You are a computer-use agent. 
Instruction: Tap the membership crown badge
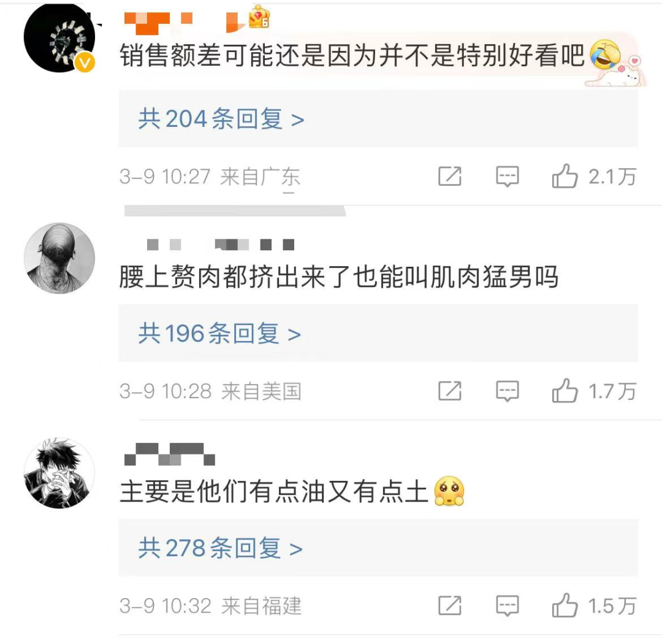(x=259, y=18)
